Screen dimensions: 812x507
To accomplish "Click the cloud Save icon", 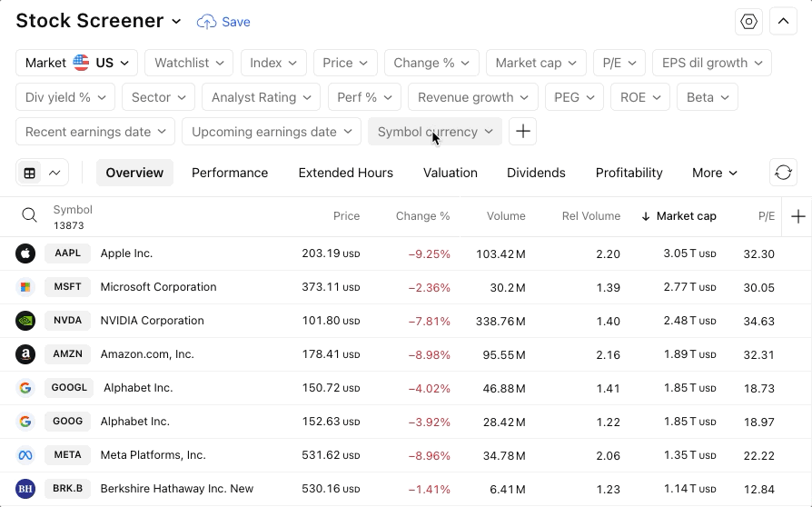I will (207, 22).
